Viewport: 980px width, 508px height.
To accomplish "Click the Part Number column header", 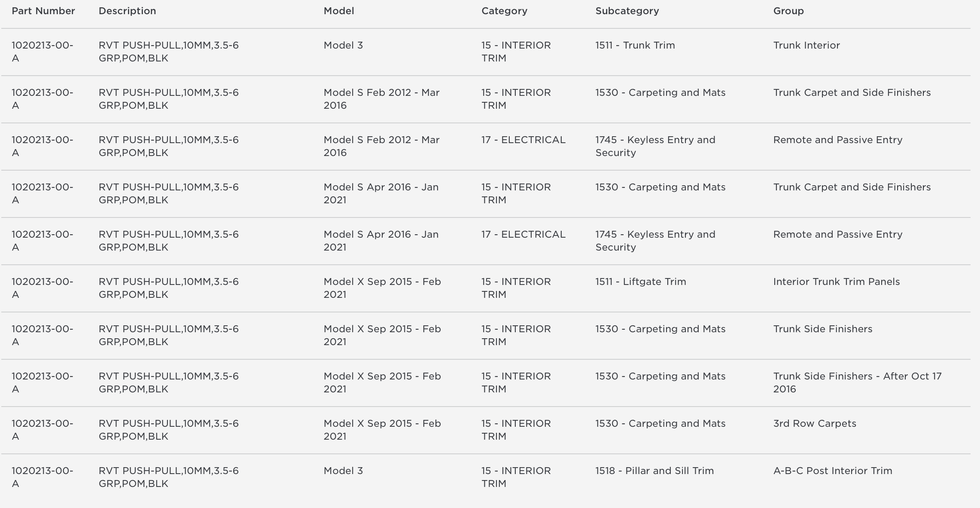I will pos(43,11).
